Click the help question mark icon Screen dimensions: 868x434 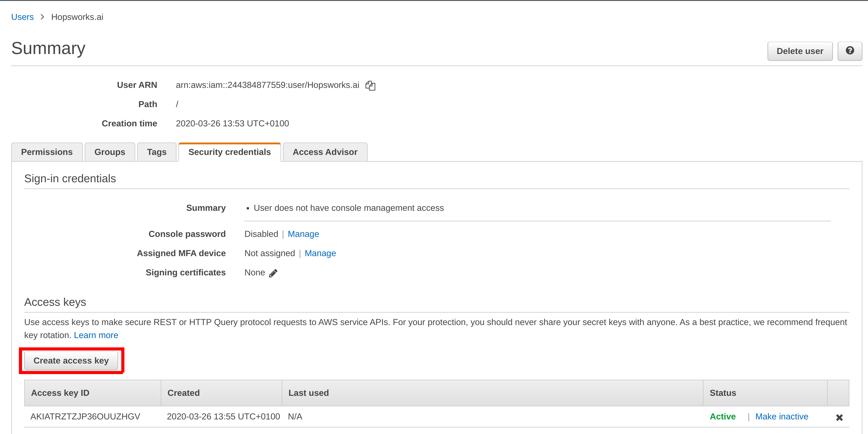[849, 51]
